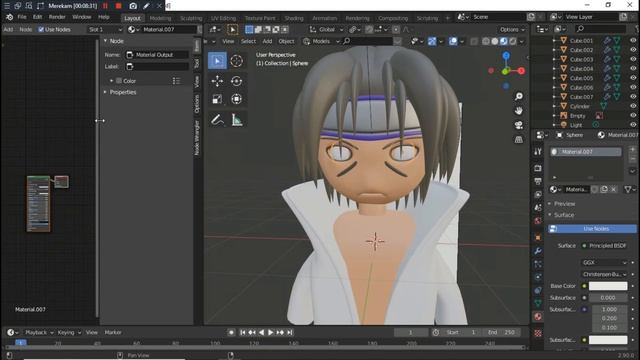Open the viewport Add menu
This screenshot has width=640, height=360.
(x=267, y=41)
